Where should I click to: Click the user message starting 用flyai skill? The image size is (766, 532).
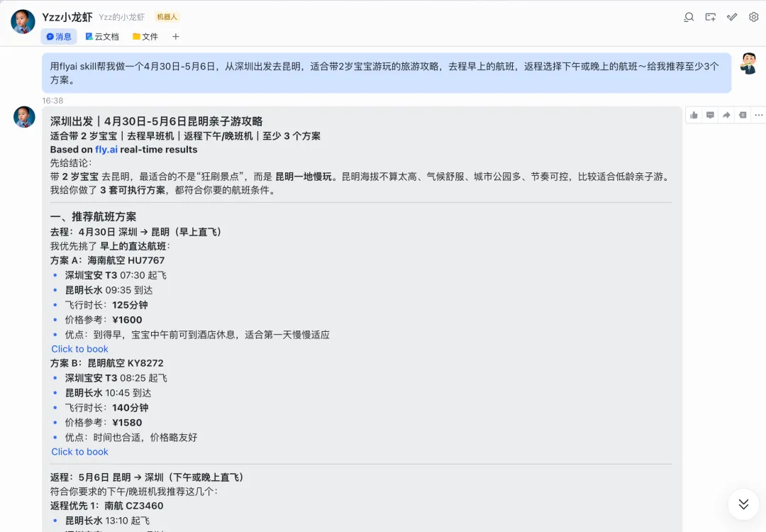tap(387, 73)
